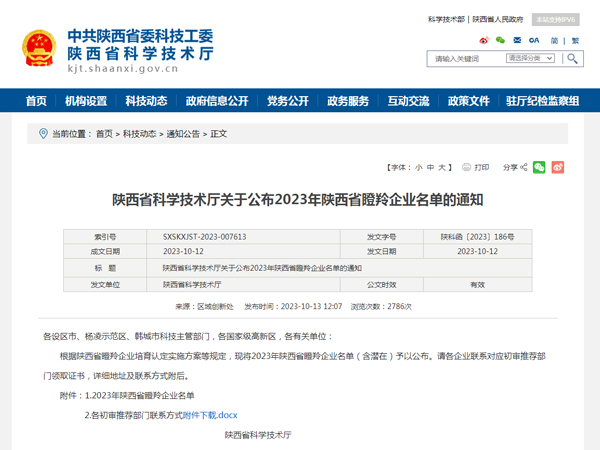Viewport: 600px width, 450px height.
Task: Click the search magnifier icon
Action: (x=572, y=59)
